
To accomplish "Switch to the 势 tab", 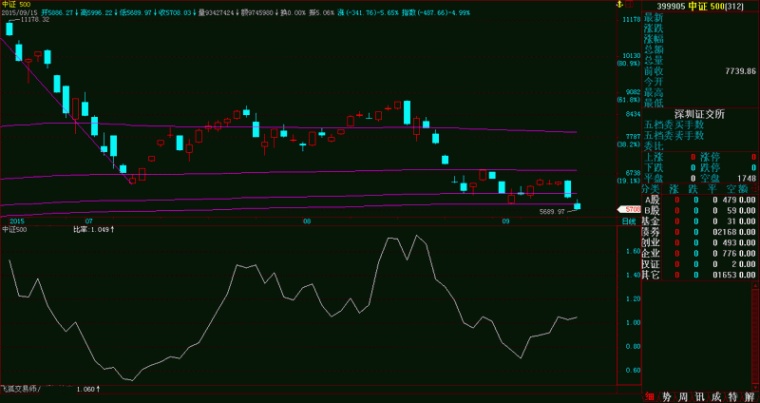I will click(667, 396).
